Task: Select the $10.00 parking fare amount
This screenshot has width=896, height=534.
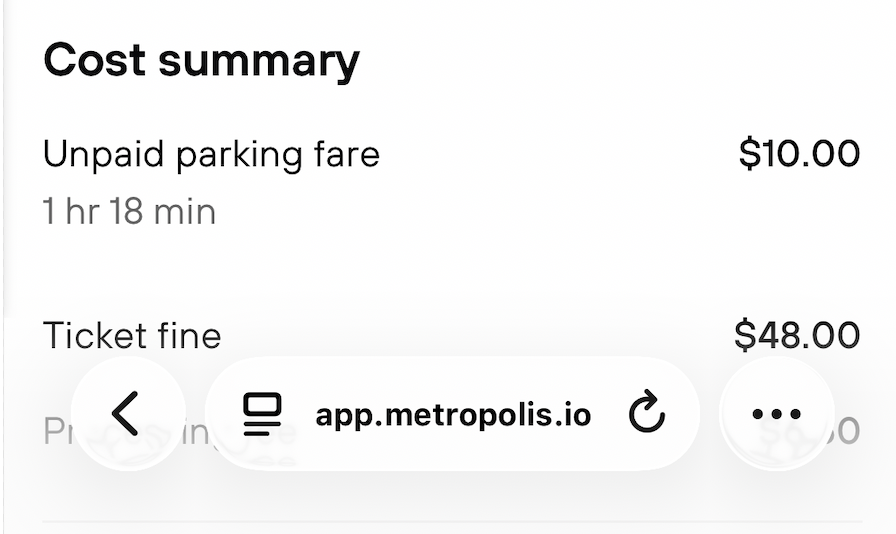Action: 799,154
